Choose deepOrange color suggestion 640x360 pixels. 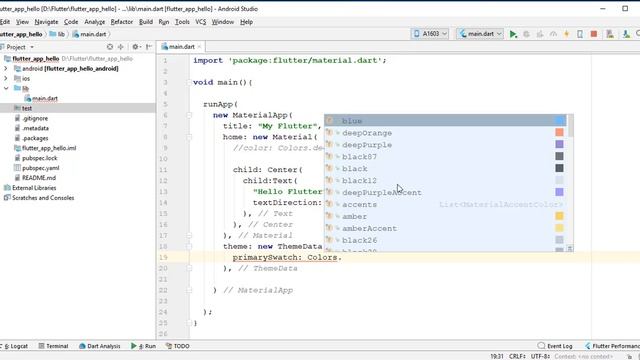coord(445,133)
